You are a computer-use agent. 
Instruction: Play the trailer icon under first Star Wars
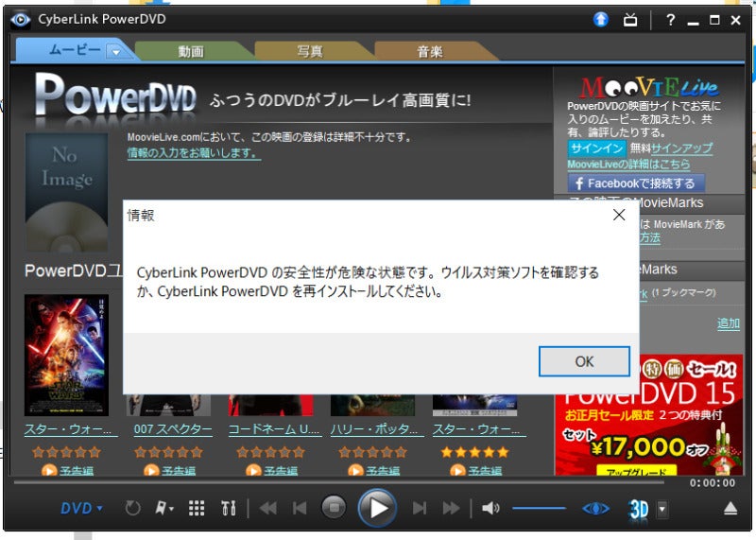49,470
